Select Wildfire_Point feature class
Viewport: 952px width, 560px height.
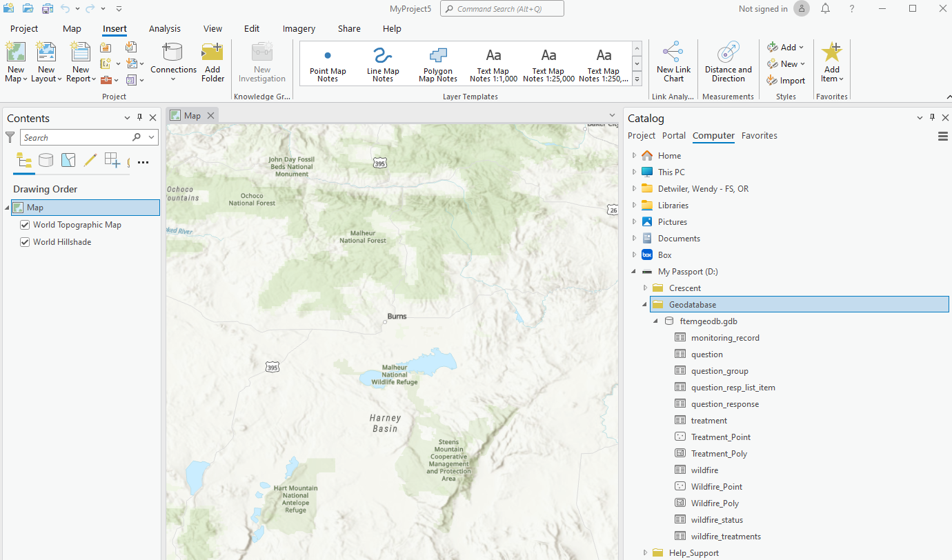click(717, 486)
